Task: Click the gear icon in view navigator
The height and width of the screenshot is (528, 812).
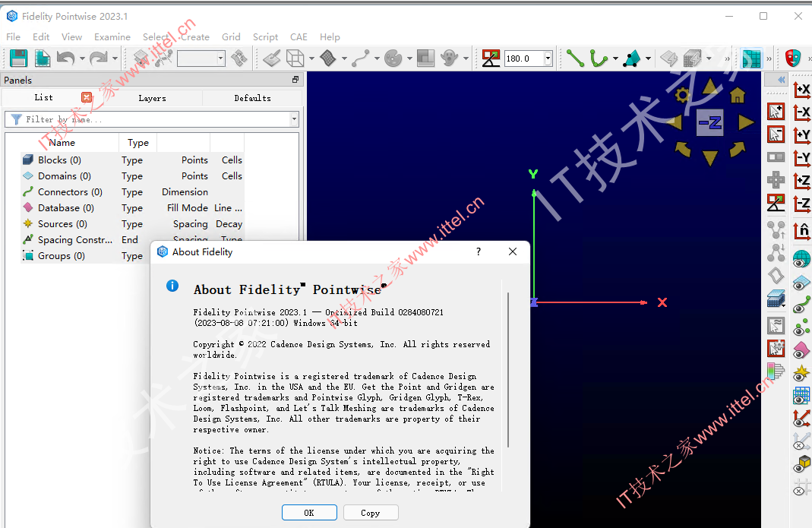Action: 683,95
